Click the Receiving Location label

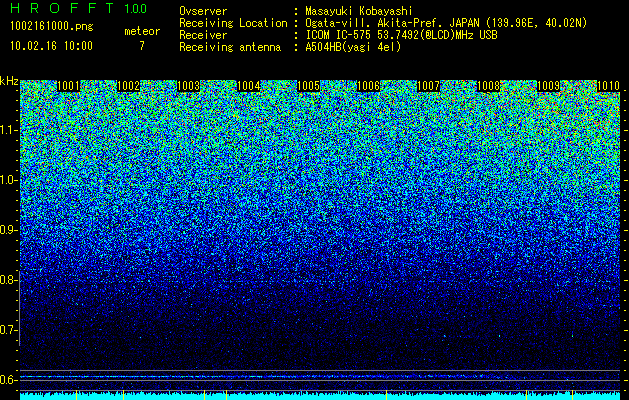coord(233,23)
